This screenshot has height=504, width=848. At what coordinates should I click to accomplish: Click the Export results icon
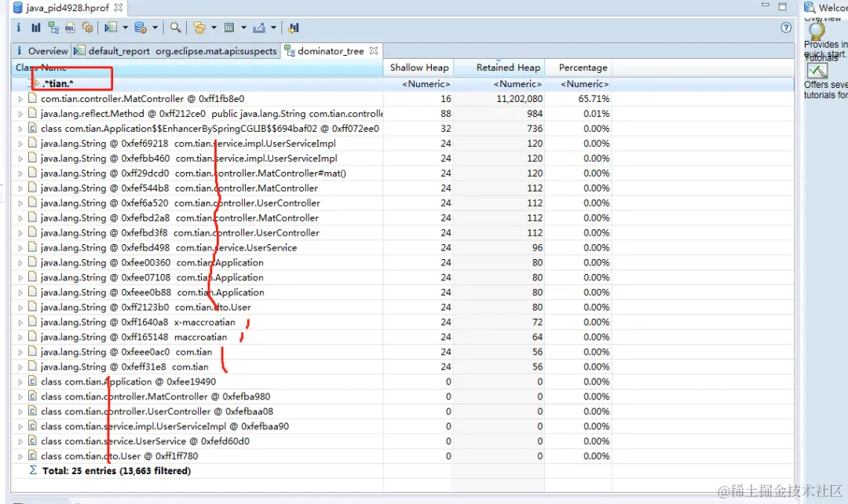(x=259, y=27)
